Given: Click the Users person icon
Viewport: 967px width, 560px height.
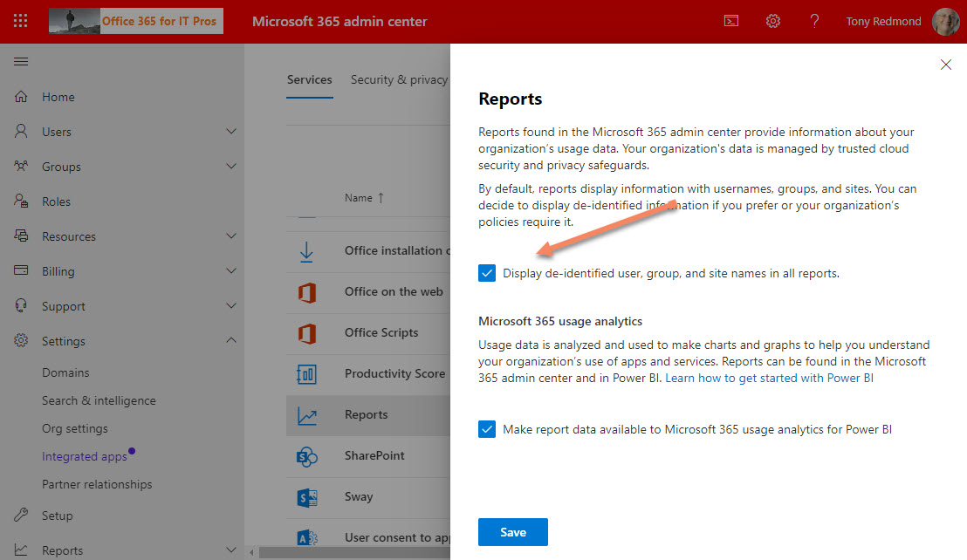Looking at the screenshot, I should (x=21, y=131).
